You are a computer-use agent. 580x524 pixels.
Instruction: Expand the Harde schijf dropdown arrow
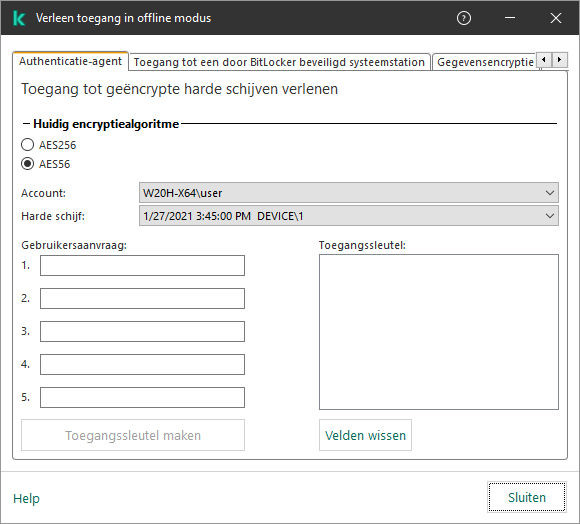[550, 216]
